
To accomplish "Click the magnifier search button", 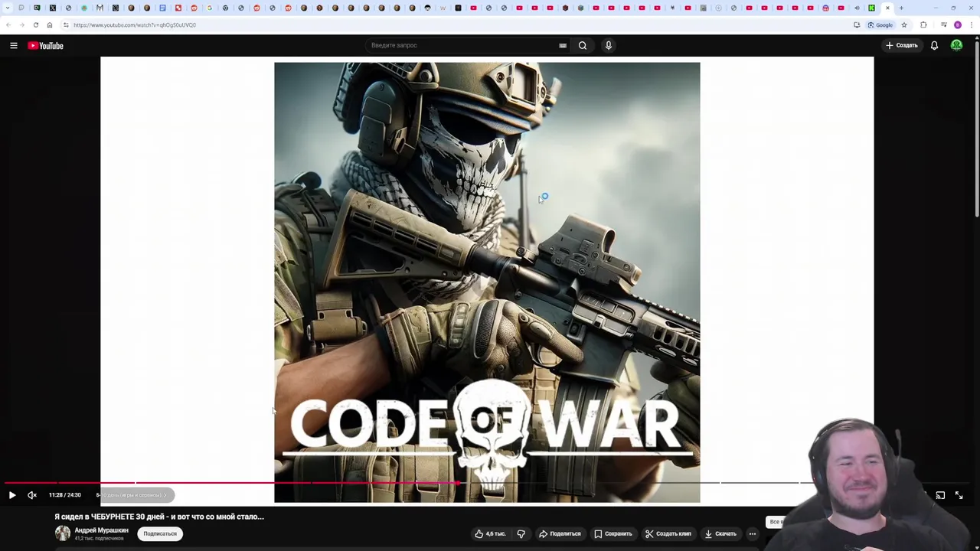I will pyautogui.click(x=583, y=45).
